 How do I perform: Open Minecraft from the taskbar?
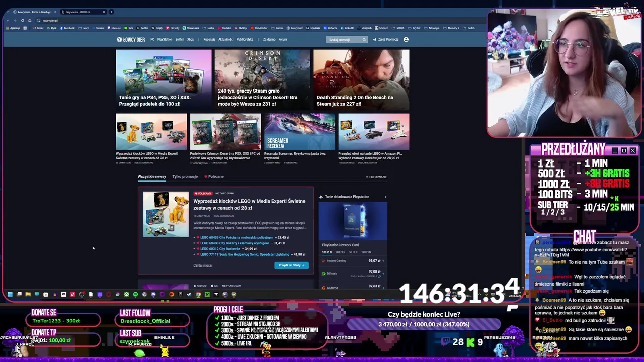pos(207,294)
